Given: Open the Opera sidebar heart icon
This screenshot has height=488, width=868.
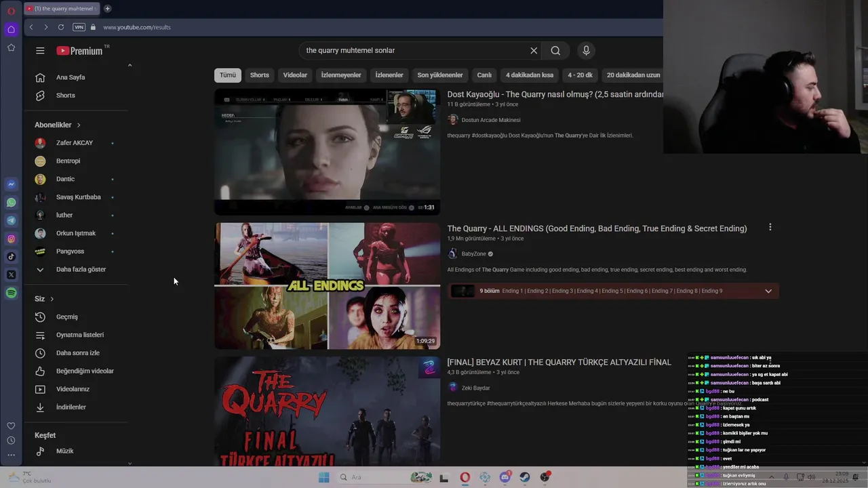Looking at the screenshot, I should click(11, 426).
